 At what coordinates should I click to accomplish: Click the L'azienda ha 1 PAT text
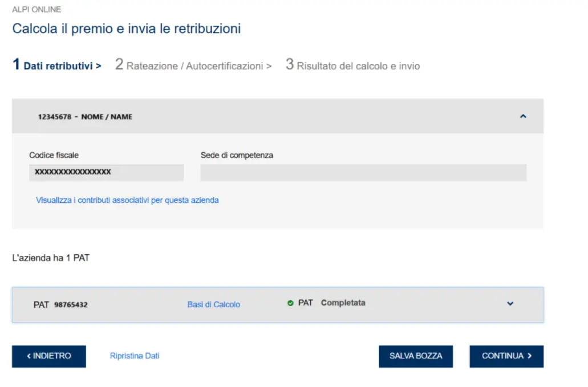click(51, 258)
